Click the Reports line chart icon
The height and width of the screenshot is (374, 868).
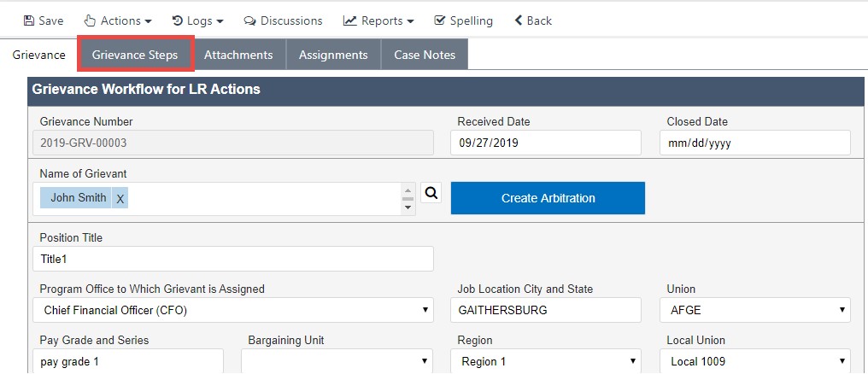350,21
